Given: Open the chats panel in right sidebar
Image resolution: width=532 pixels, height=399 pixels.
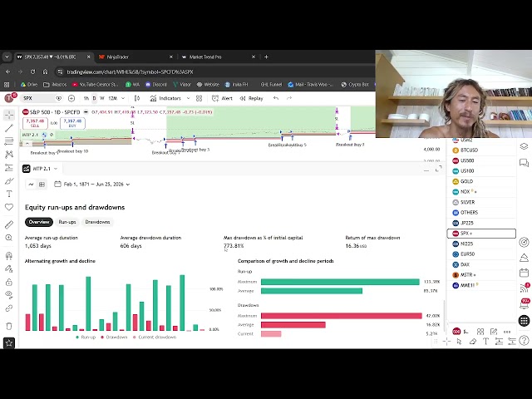Looking at the screenshot, I should click(524, 163).
